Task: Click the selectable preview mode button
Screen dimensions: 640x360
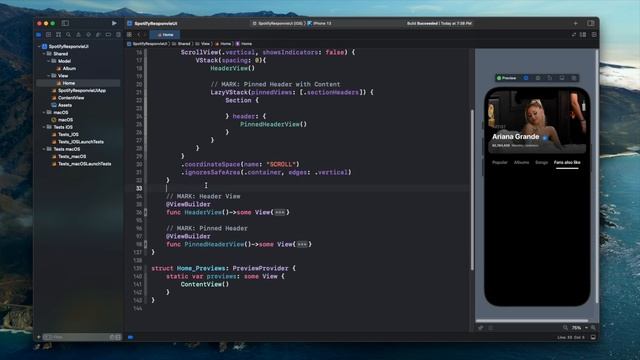Action: [x=526, y=78]
